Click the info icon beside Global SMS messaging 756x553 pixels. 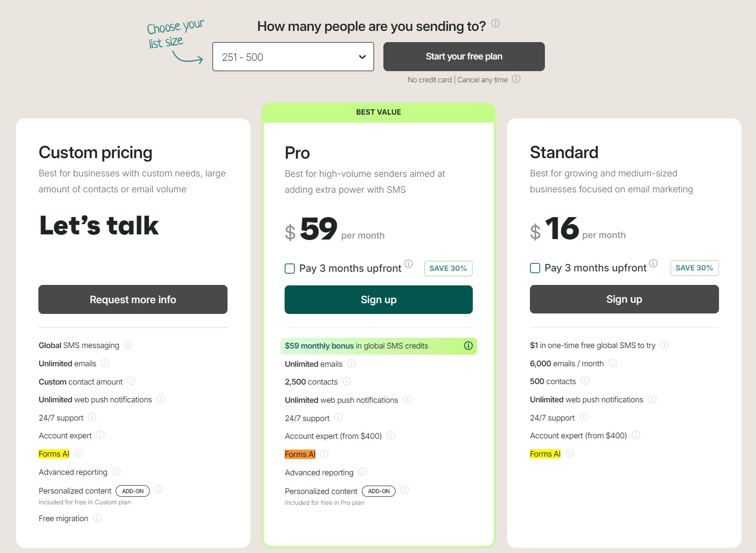128,345
